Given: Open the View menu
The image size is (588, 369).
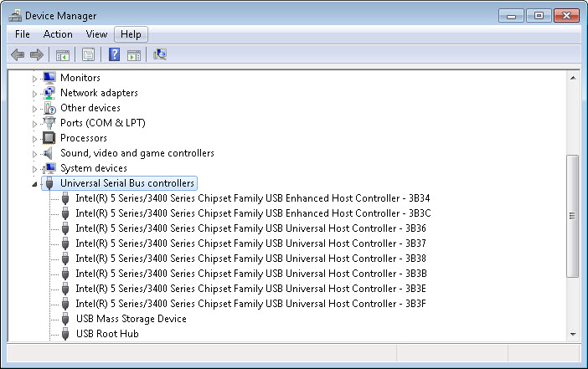Looking at the screenshot, I should pyautogui.click(x=96, y=34).
